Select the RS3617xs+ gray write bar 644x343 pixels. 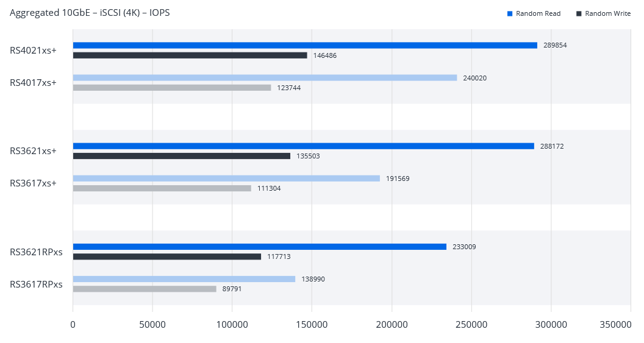162,188
